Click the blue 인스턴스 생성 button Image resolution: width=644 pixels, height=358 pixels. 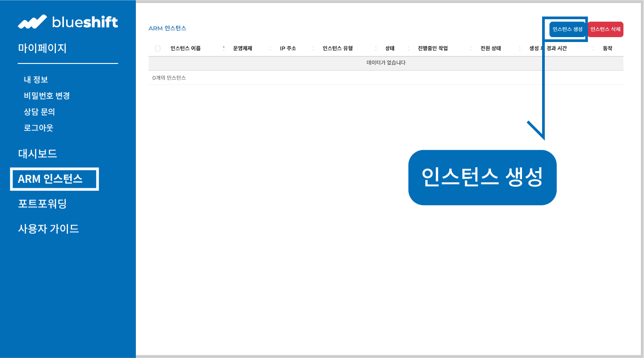tap(566, 29)
